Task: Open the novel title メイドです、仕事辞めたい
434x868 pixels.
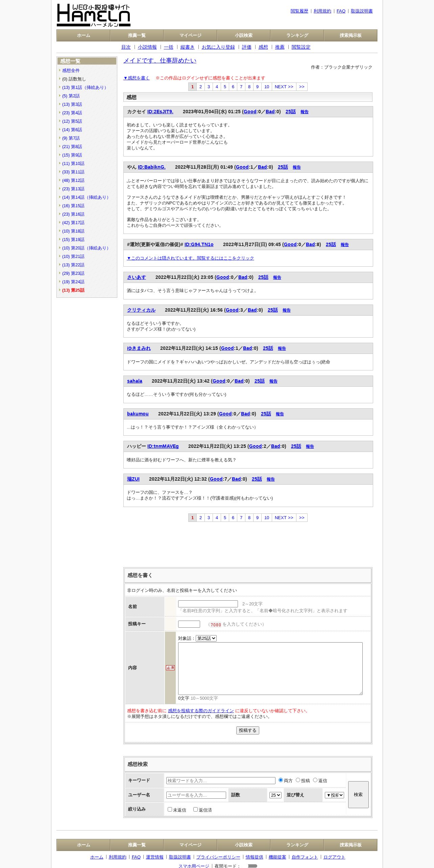Action: (160, 61)
